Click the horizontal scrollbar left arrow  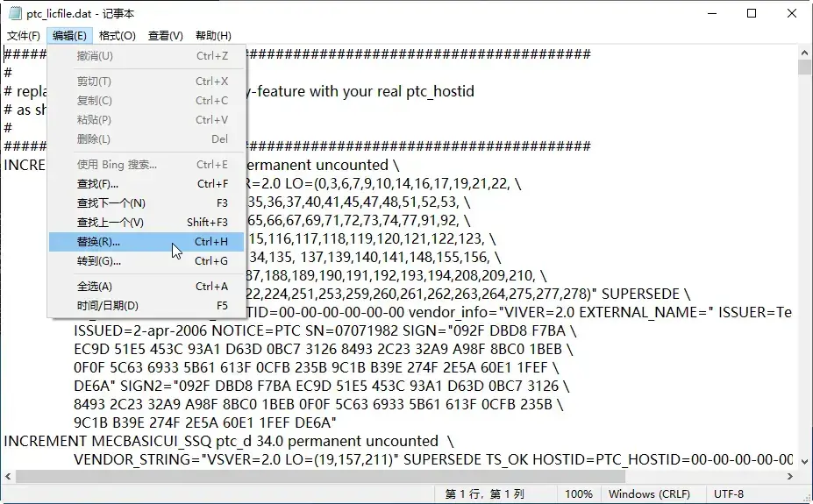pos(8,476)
